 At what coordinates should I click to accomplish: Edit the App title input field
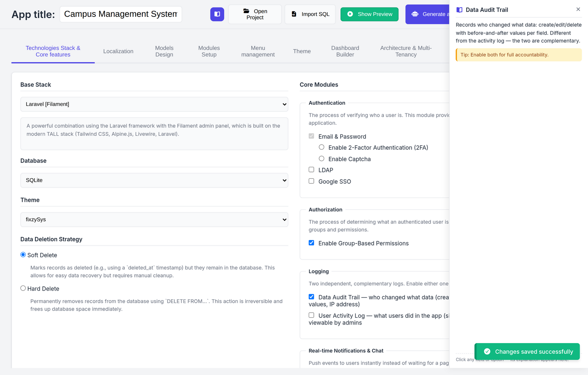121,14
